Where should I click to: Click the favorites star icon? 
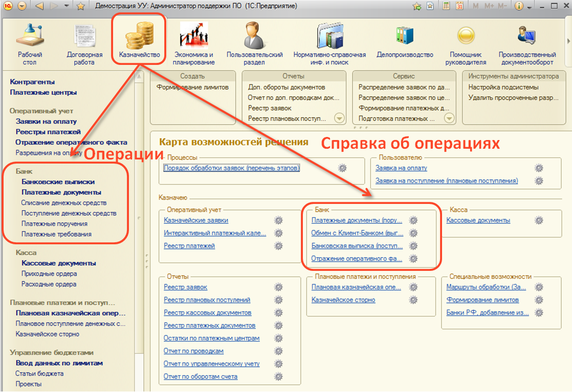(x=80, y=7)
